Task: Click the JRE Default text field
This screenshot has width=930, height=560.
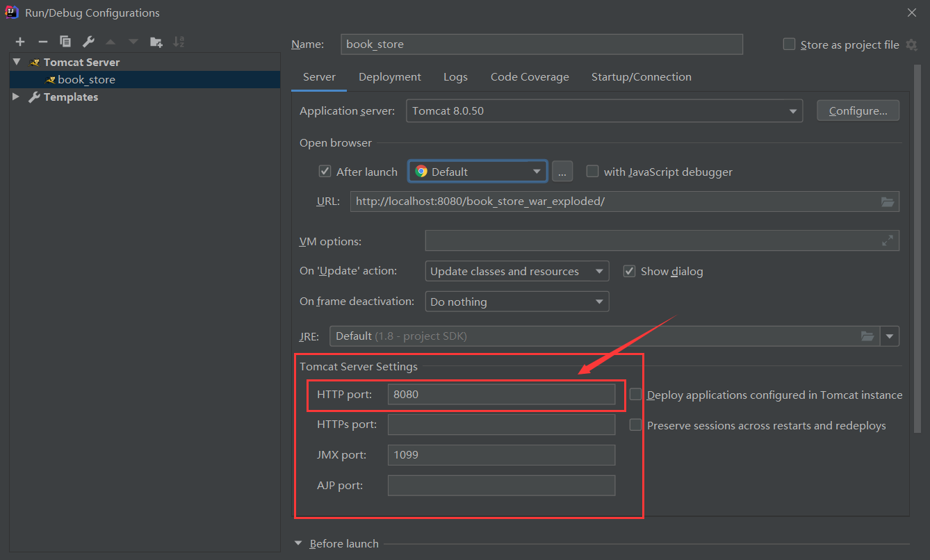Action: (605, 336)
